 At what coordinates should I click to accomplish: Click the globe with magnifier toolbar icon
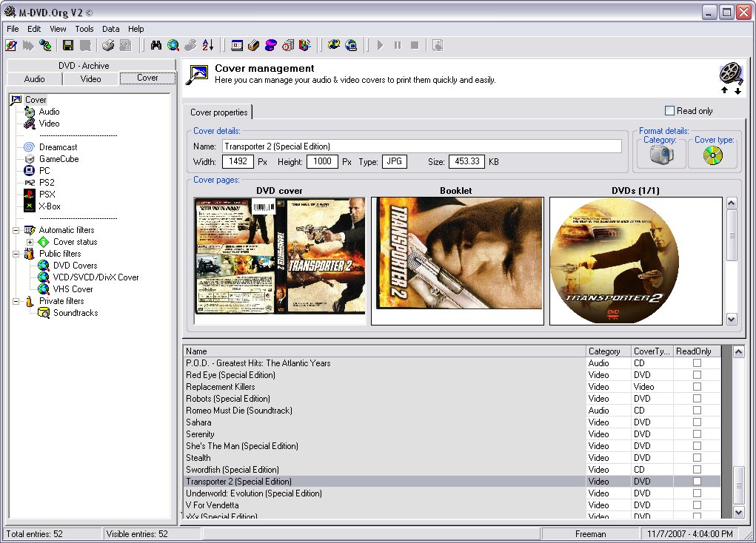point(173,45)
